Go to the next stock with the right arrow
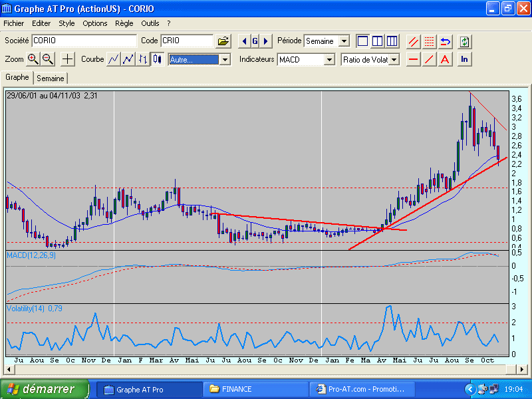This screenshot has width=532, height=399. (265, 41)
